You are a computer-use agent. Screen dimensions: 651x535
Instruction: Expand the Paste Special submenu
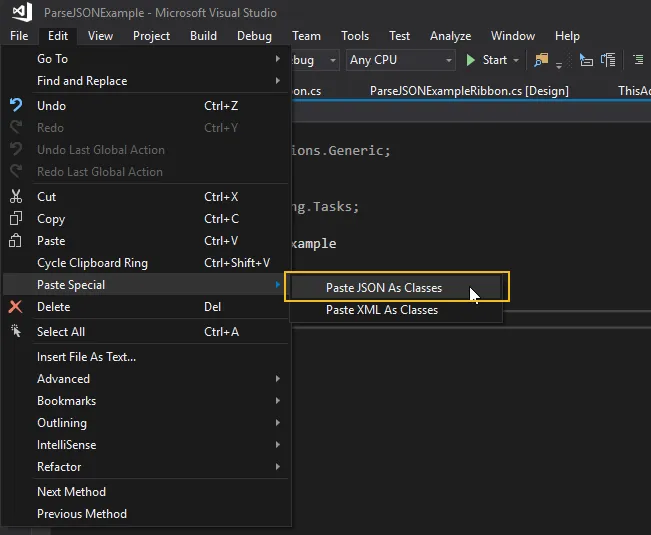[x=145, y=285]
